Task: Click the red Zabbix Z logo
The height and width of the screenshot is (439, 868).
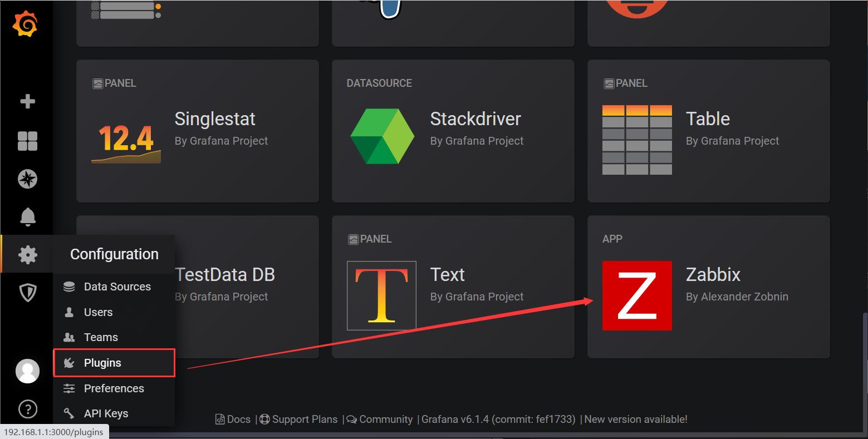Action: pyautogui.click(x=637, y=295)
